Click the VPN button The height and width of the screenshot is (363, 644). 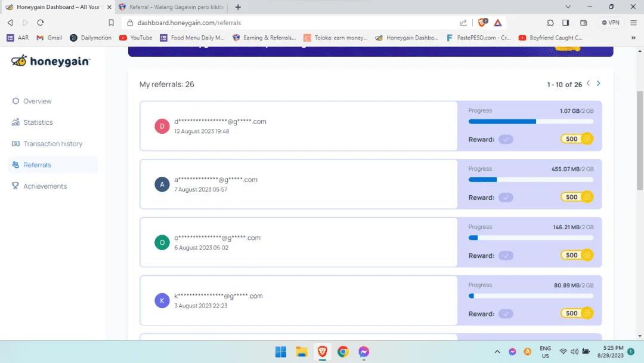611,23
